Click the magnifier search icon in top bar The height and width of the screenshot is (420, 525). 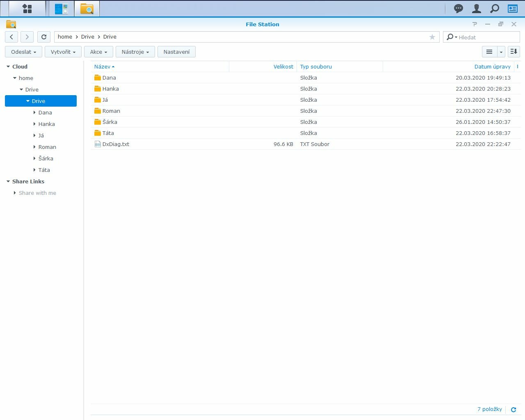pos(495,9)
